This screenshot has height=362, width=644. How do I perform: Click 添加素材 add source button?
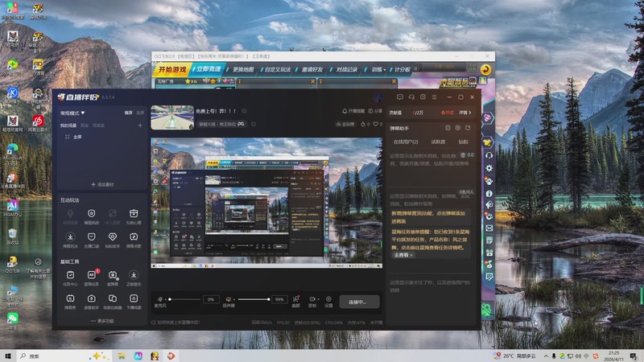(x=102, y=185)
